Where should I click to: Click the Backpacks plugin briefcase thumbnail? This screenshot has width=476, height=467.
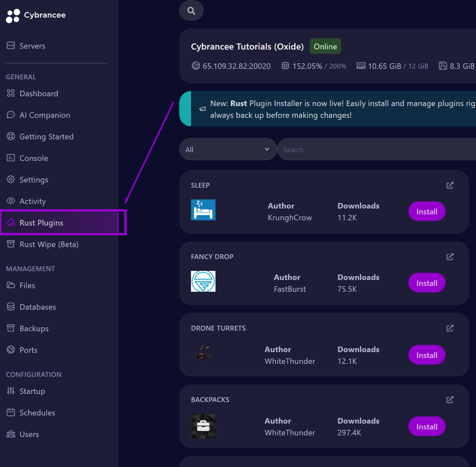(203, 426)
